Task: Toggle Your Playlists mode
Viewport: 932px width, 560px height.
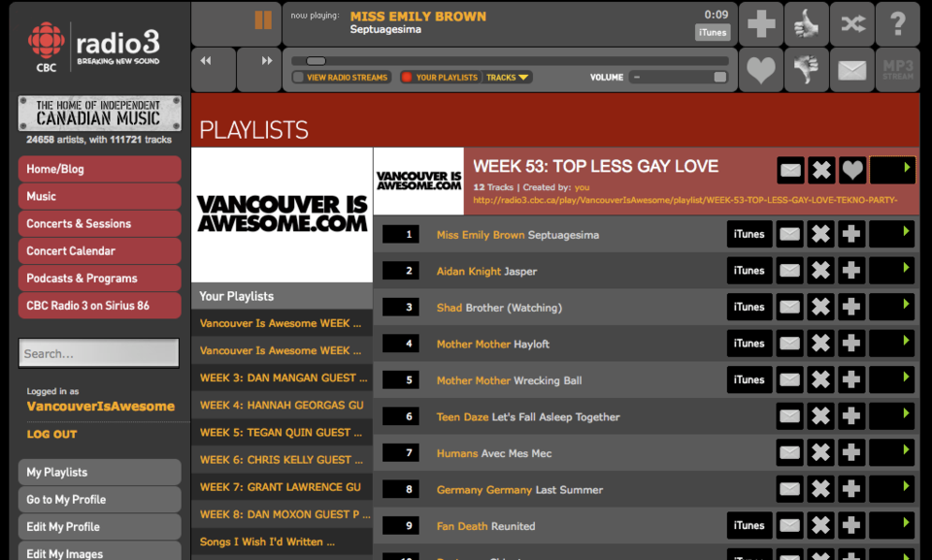Action: point(440,78)
